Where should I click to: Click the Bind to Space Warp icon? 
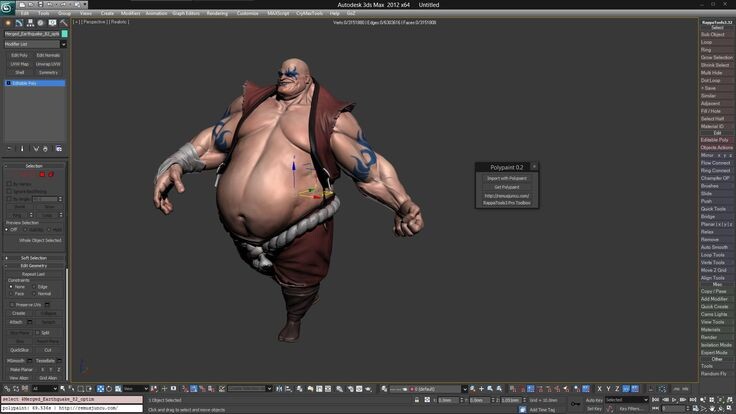[x=25, y=389]
